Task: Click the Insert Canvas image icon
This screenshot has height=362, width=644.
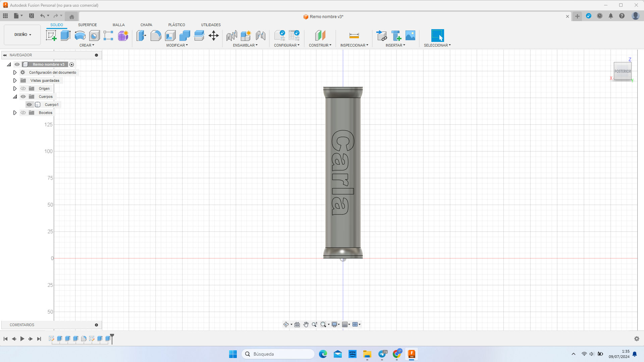Action: (x=410, y=36)
